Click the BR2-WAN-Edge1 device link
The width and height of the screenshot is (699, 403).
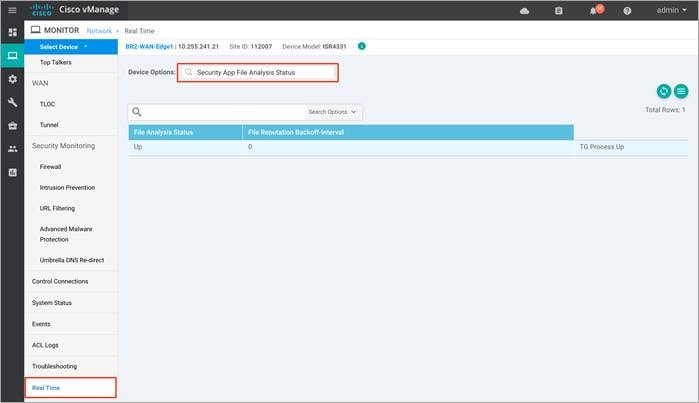149,46
